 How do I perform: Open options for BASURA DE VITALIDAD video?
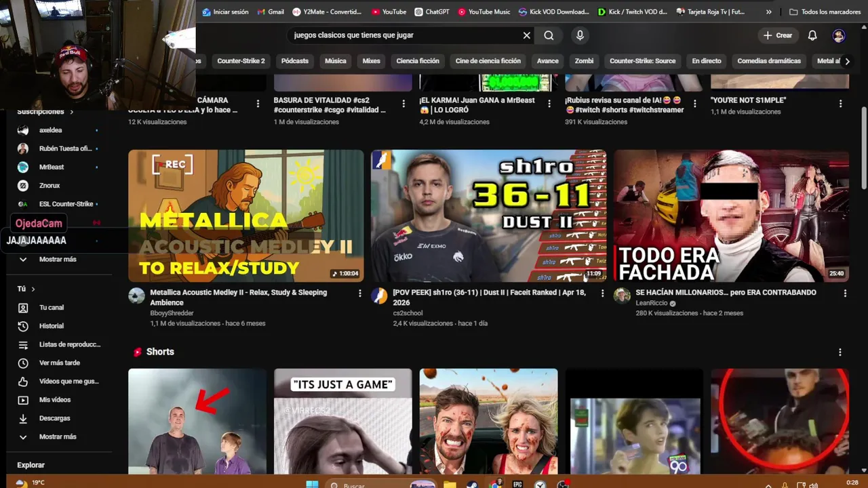(403, 104)
